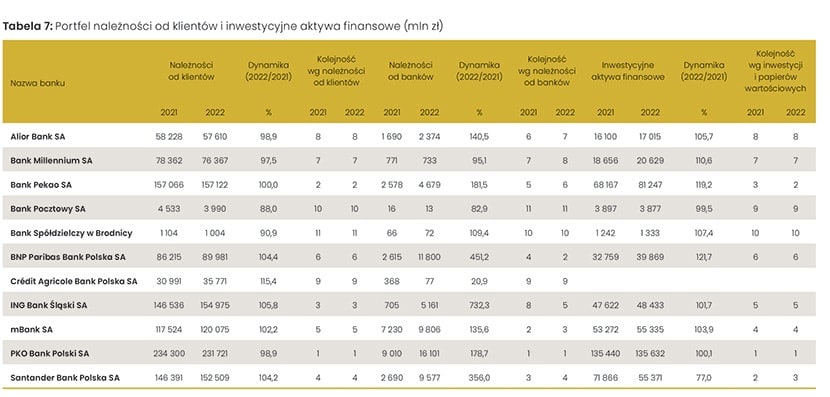Click the value '16 101' for PKO Bank Polski
The height and width of the screenshot is (397, 830).
pyautogui.click(x=429, y=354)
